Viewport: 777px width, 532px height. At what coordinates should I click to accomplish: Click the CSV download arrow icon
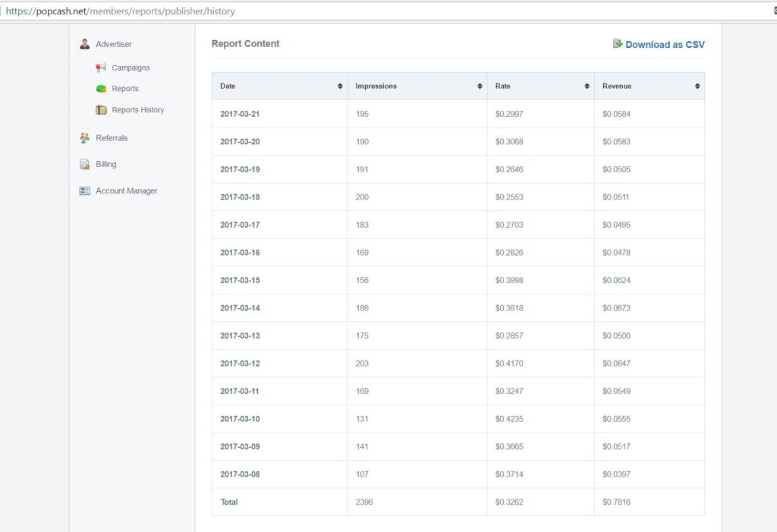(x=618, y=44)
